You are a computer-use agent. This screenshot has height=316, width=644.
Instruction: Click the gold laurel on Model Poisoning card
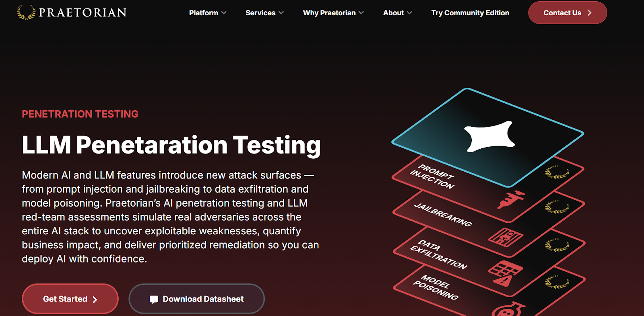click(x=557, y=282)
